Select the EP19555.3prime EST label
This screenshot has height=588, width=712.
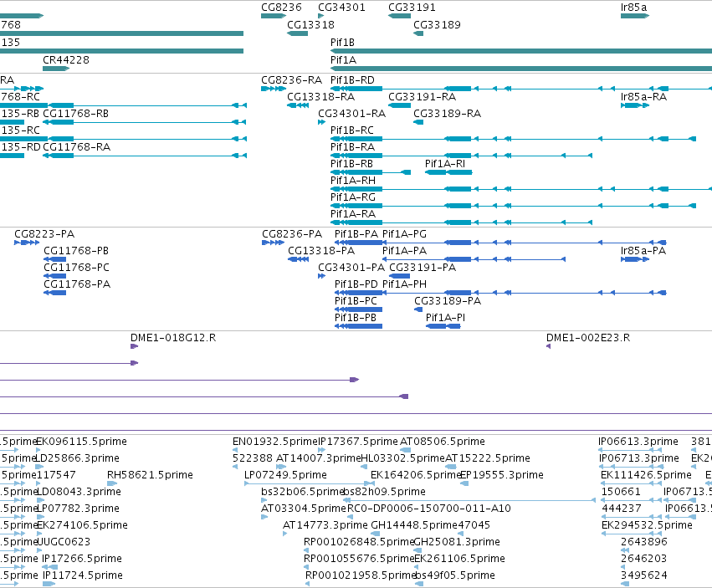tap(502, 475)
